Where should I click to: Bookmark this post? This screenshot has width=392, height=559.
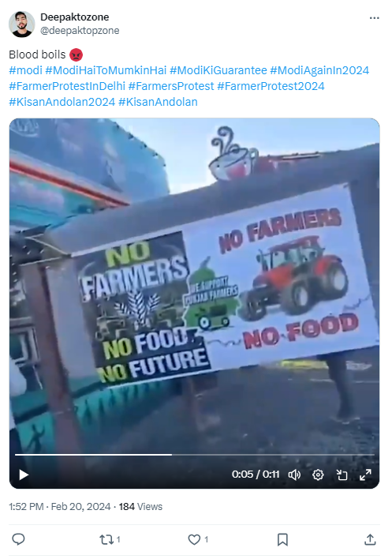point(282,539)
